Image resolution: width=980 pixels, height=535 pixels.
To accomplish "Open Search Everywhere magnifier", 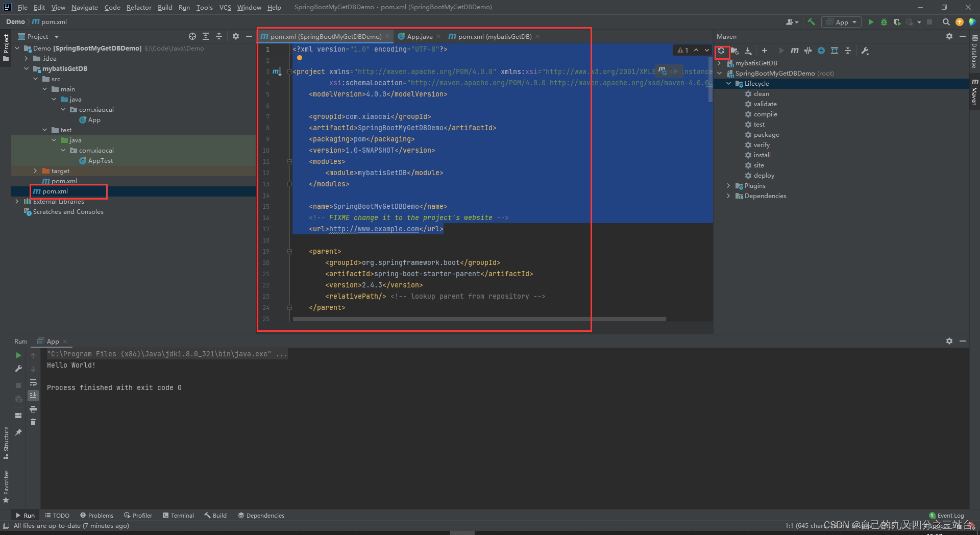I will (946, 22).
